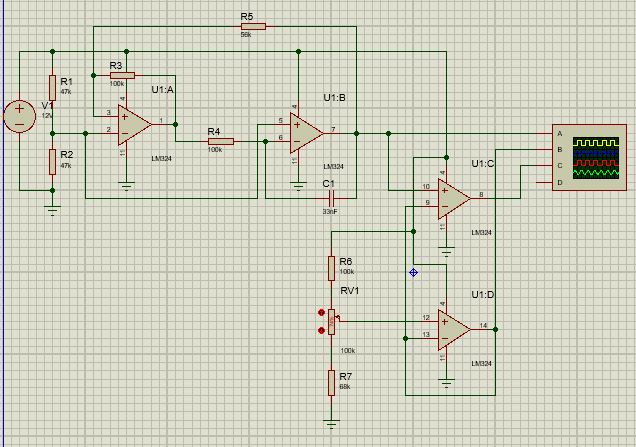
Task: Click the 'U1:C' reference label
Action: coord(483,163)
